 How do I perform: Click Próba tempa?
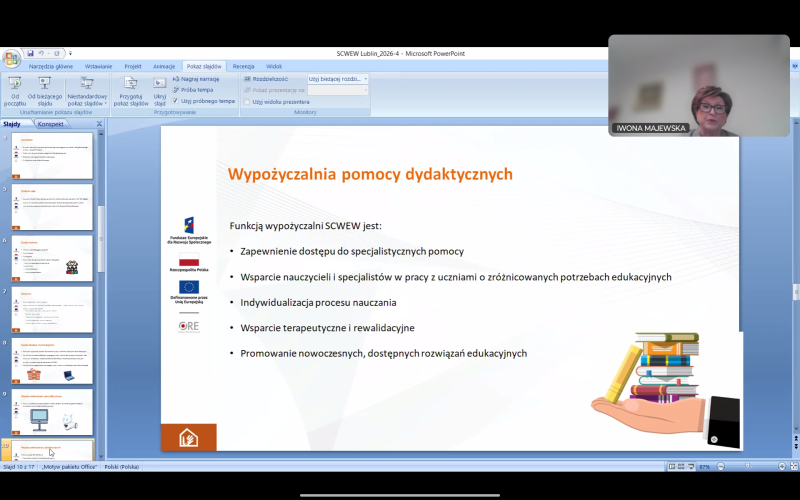click(x=192, y=89)
